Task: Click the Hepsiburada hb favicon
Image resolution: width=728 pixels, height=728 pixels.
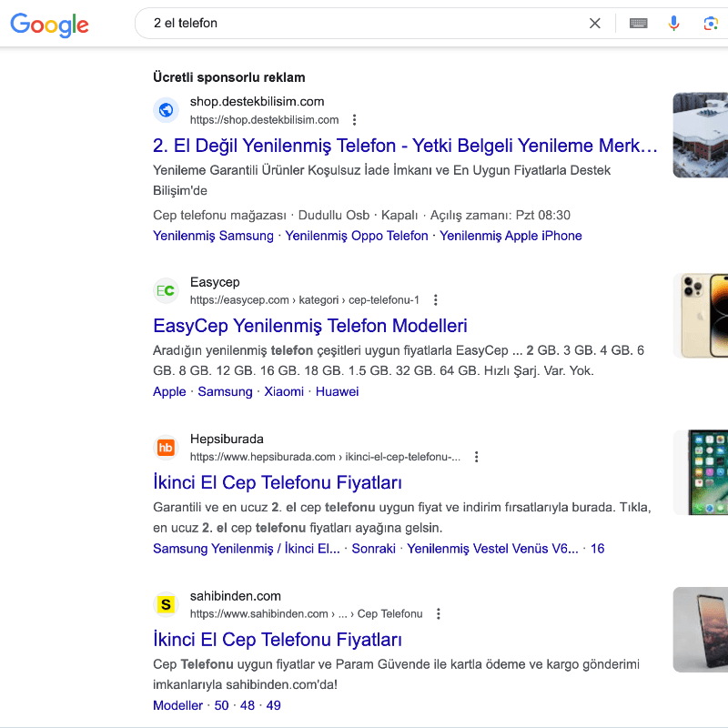Action: pos(166,448)
